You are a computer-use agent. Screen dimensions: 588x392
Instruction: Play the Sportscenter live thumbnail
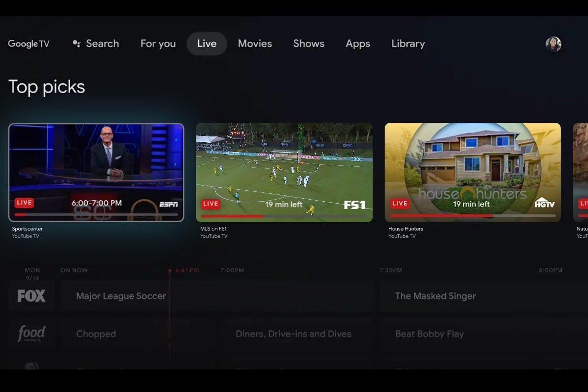pyautogui.click(x=96, y=172)
